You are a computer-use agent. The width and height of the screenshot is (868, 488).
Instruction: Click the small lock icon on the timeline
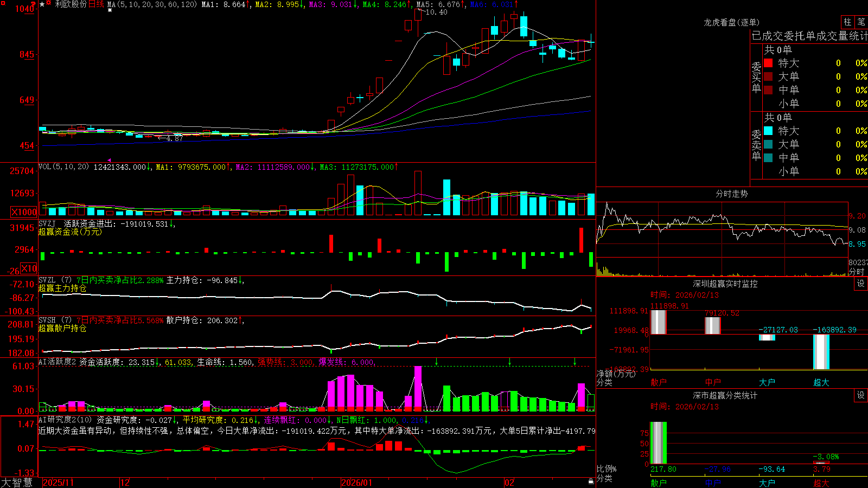click(x=591, y=481)
